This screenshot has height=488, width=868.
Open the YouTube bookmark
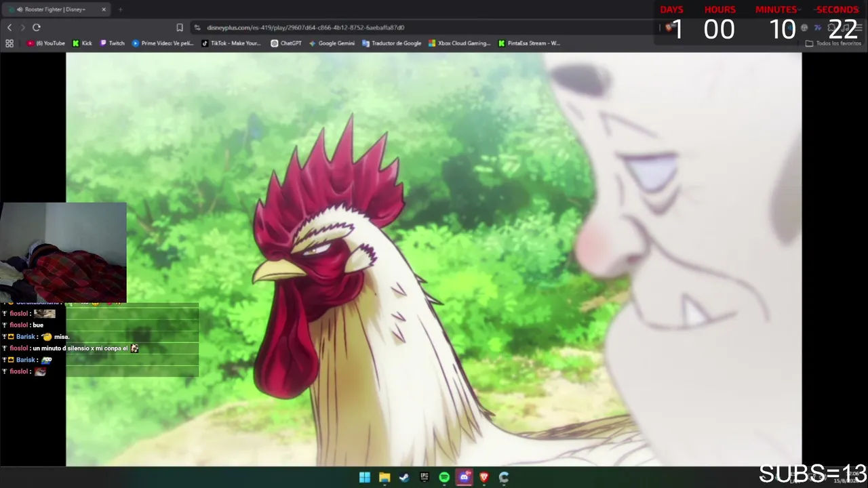coord(46,43)
